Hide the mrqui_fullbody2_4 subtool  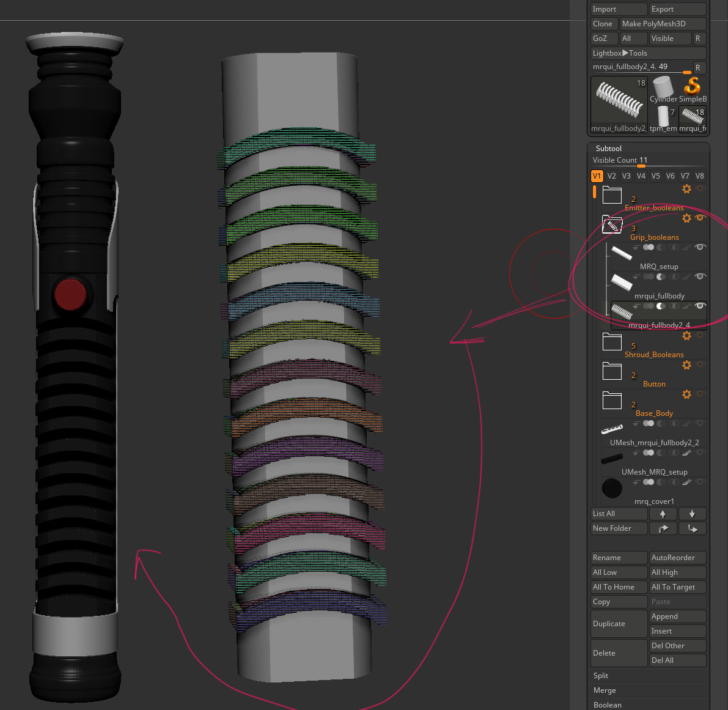700,306
